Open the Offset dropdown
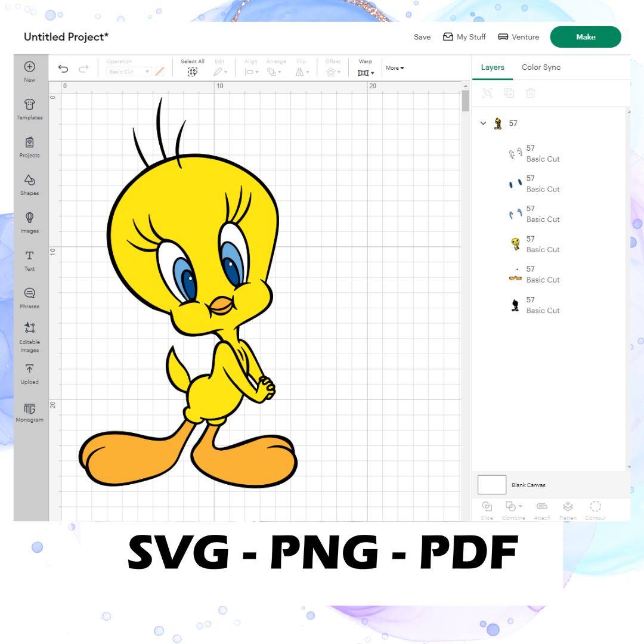 tap(333, 72)
